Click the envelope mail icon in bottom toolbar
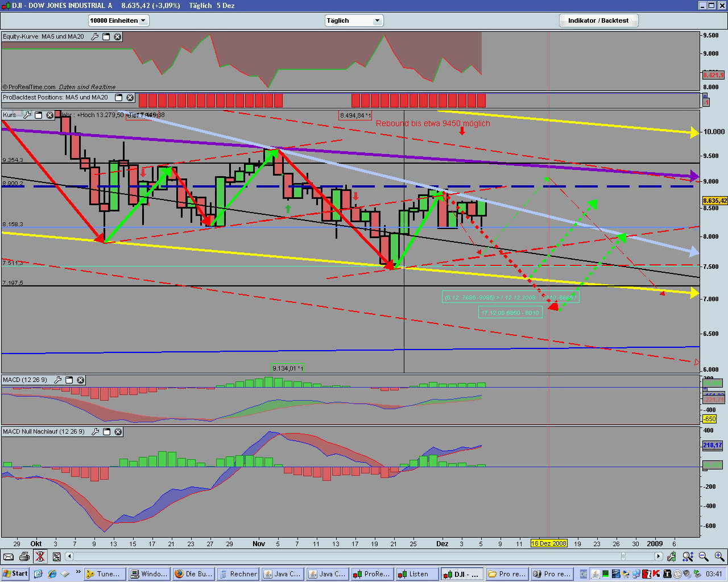The width and height of the screenshot is (728, 582). [9, 556]
